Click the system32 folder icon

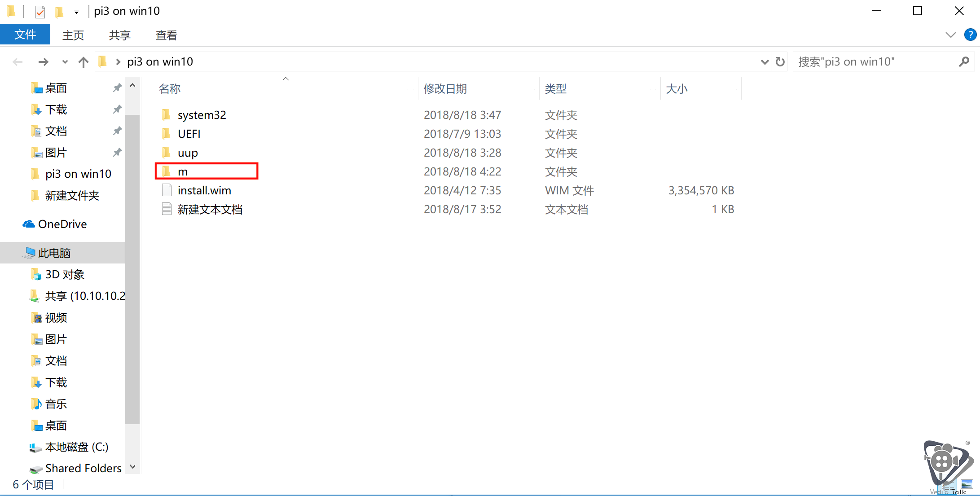click(166, 115)
